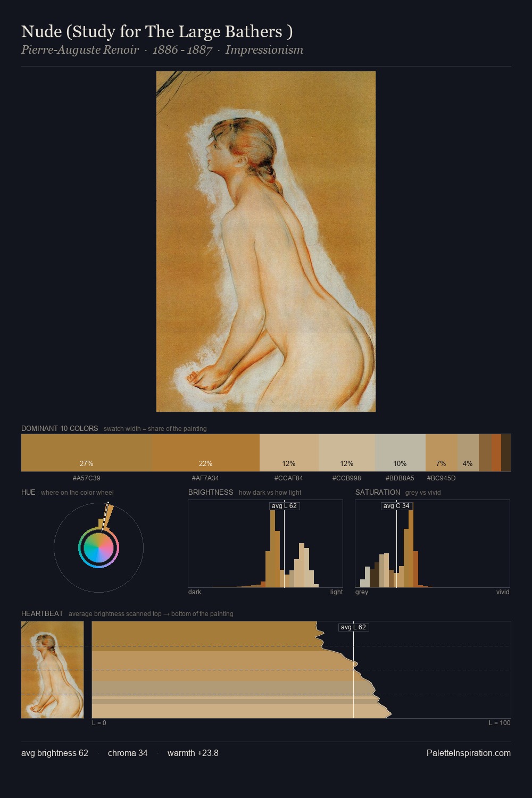
Task: Select the 22% swatch #AF7A34
Action: [206, 453]
